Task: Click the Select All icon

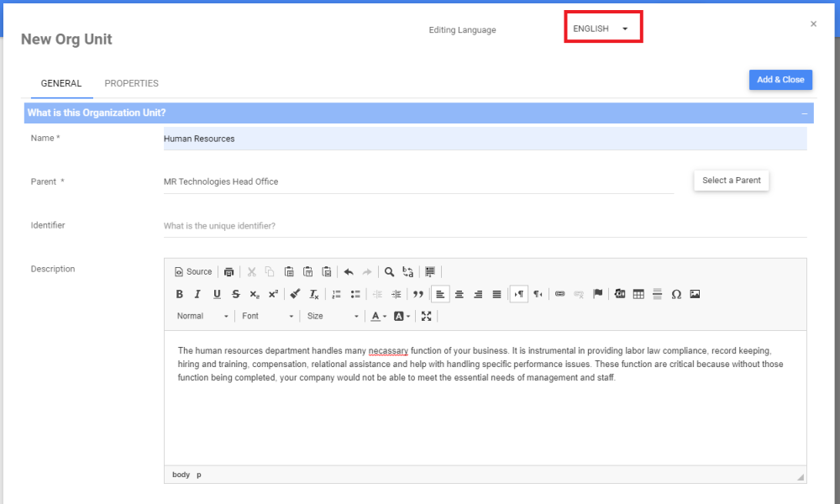Action: (x=429, y=271)
